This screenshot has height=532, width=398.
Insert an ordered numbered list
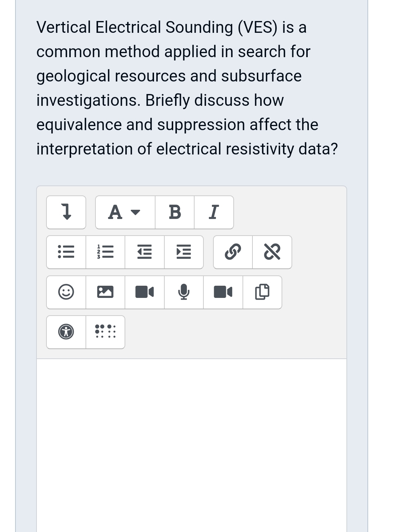105,252
